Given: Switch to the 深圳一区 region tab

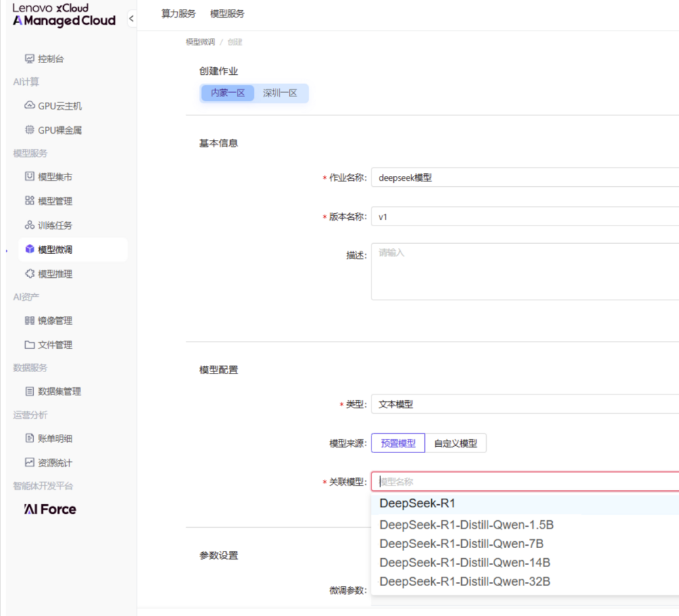Looking at the screenshot, I should pos(280,92).
